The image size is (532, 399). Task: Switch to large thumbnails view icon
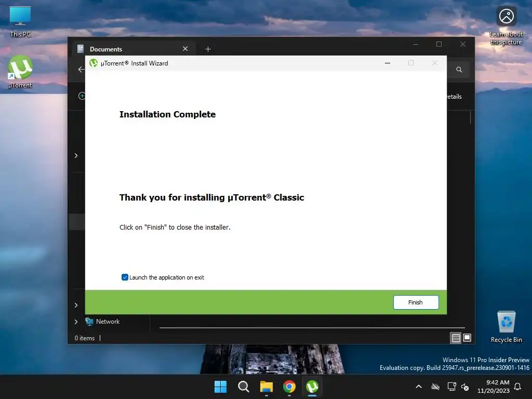(467, 338)
